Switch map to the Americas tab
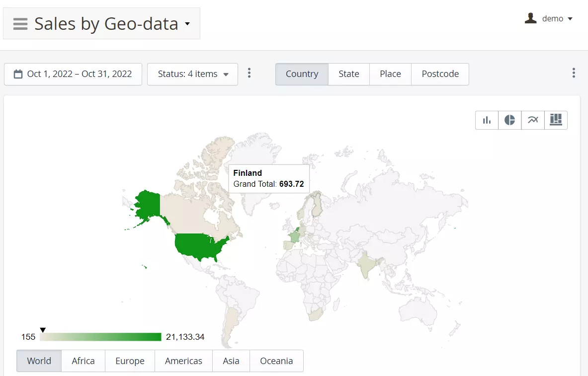This screenshot has height=376, width=588. (183, 361)
